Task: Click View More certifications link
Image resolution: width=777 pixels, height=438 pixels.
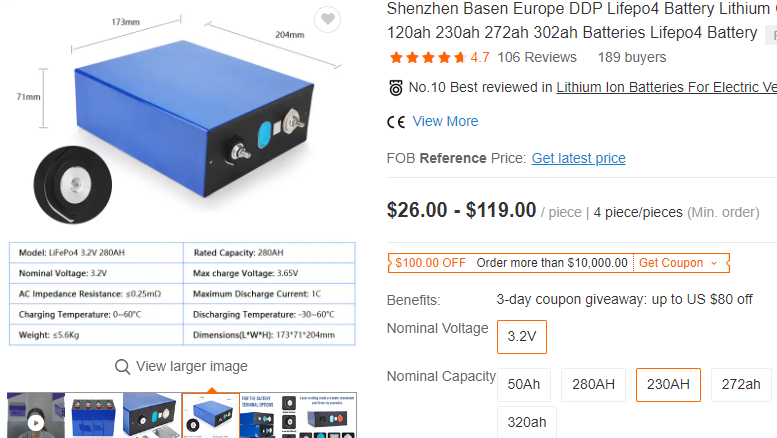Action: (x=445, y=121)
